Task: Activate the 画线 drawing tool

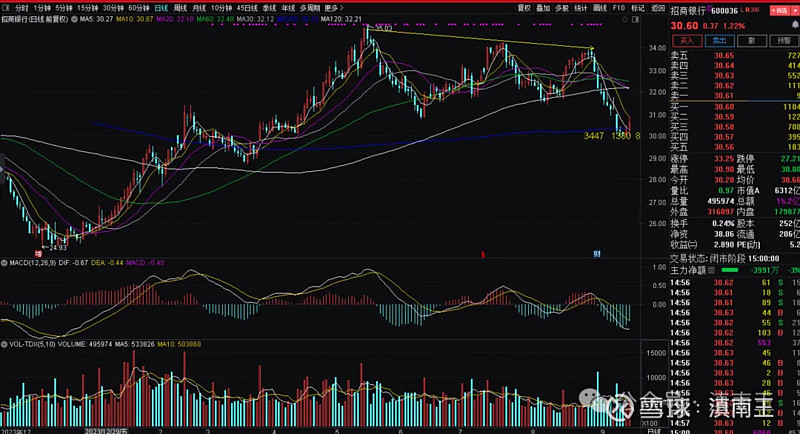Action: click(599, 8)
